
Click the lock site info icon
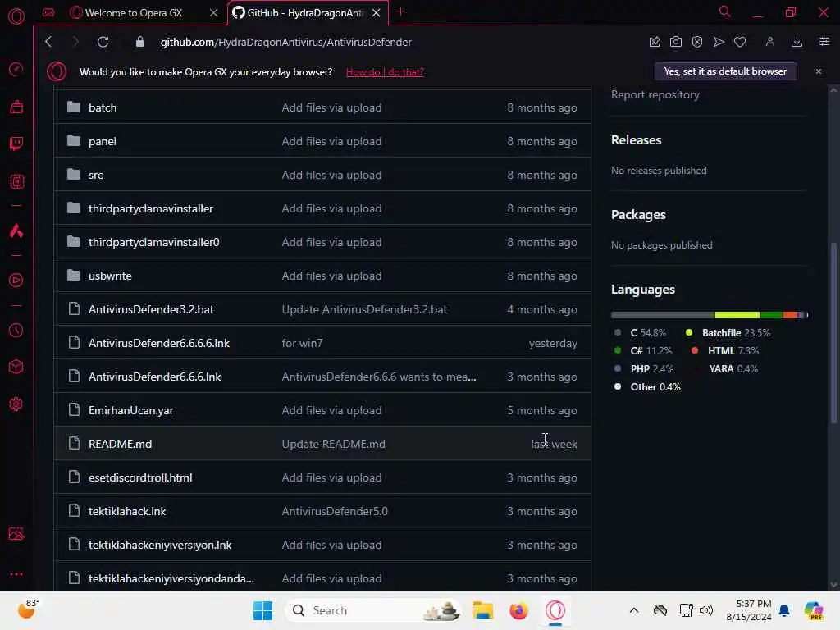[139, 42]
